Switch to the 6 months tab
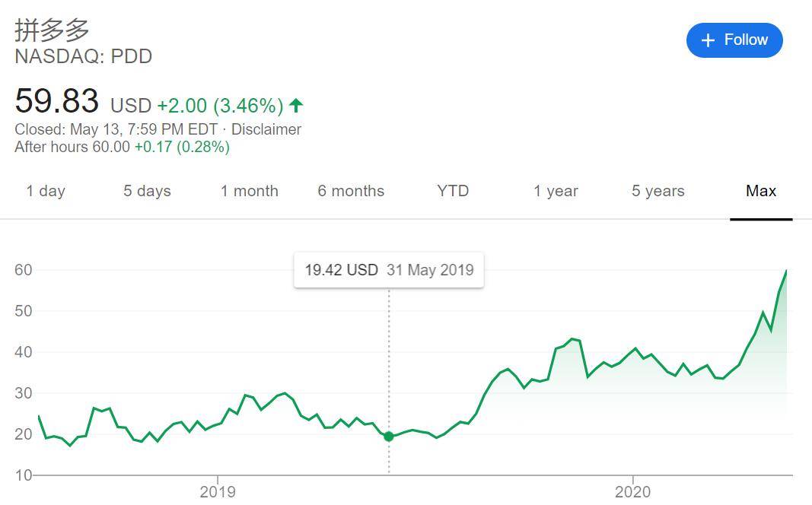The height and width of the screenshot is (505, 812). 351,191
